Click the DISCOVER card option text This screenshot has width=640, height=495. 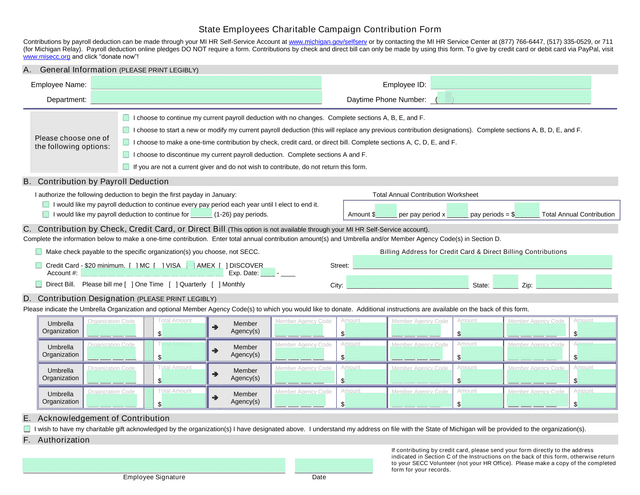pyautogui.click(x=246, y=265)
